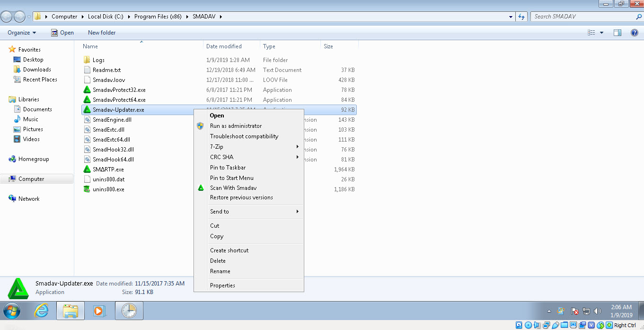
Task: Expand the CRC SHA submenu
Action: click(298, 157)
